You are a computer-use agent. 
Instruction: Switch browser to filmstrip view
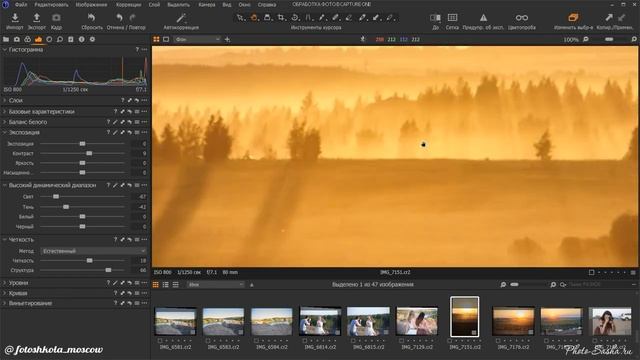176,284
